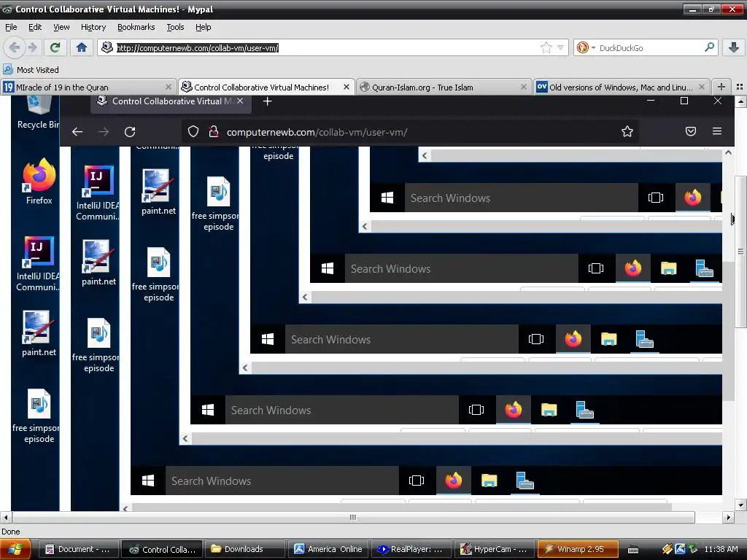The image size is (747, 560).
Task: Switch to the Downloads taskbar button
Action: 245,549
